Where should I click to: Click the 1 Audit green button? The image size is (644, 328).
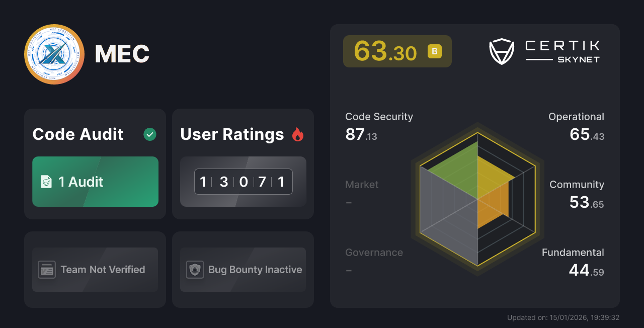(x=95, y=182)
